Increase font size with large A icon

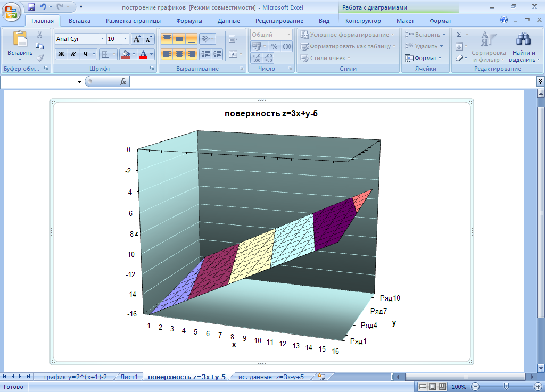137,39
